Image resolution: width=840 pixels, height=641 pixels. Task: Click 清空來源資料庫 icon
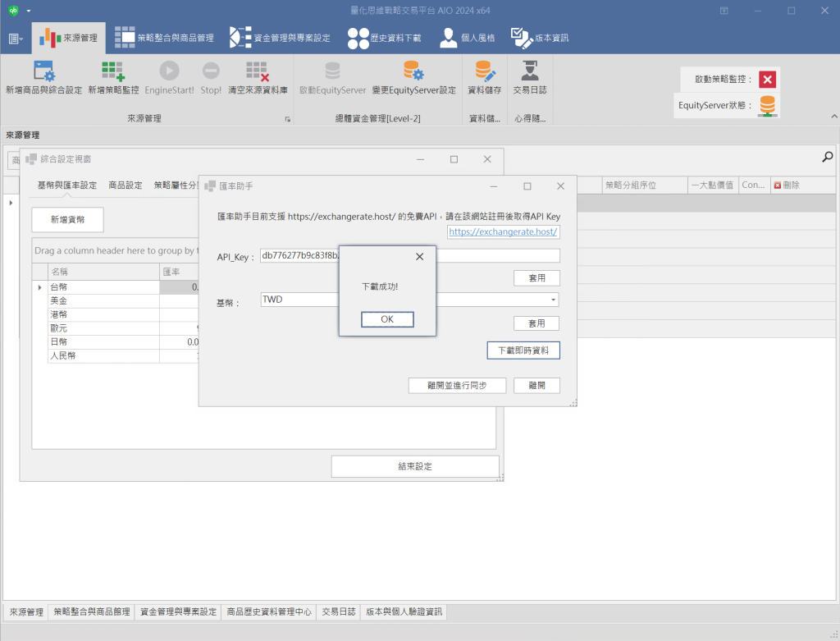point(258,71)
